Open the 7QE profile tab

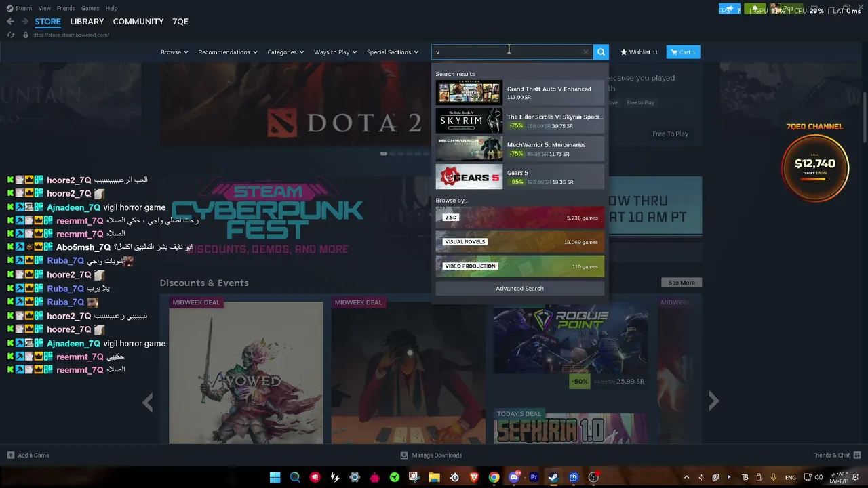pyautogui.click(x=180, y=22)
